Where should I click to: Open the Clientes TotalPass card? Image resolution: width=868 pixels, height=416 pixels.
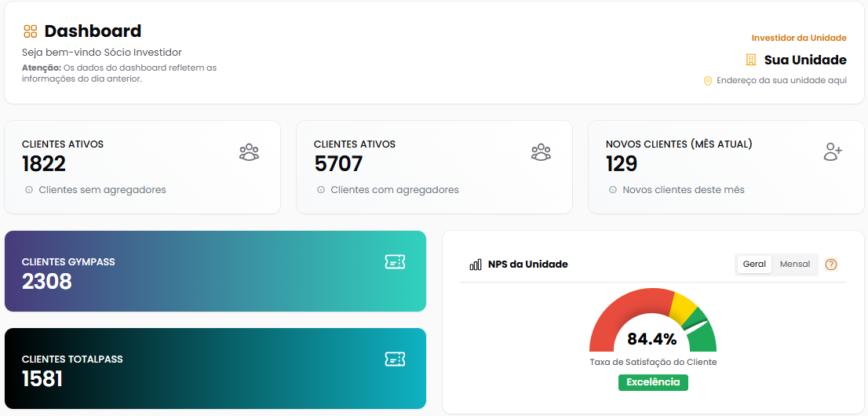215,368
